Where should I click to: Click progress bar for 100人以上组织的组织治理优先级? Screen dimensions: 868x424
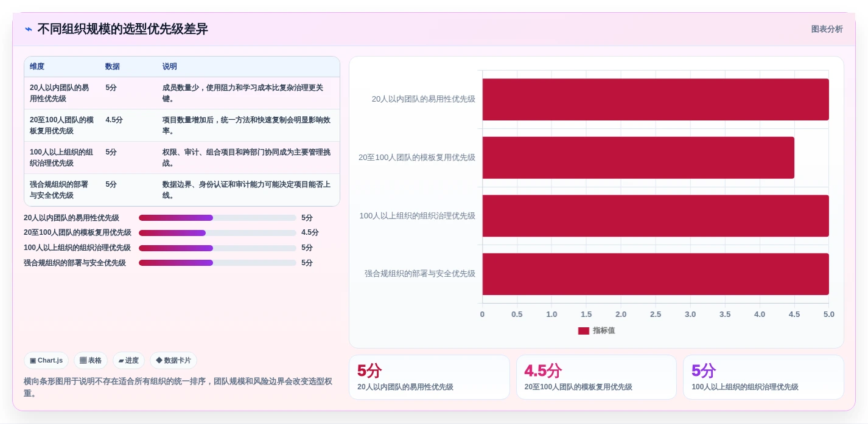click(217, 248)
